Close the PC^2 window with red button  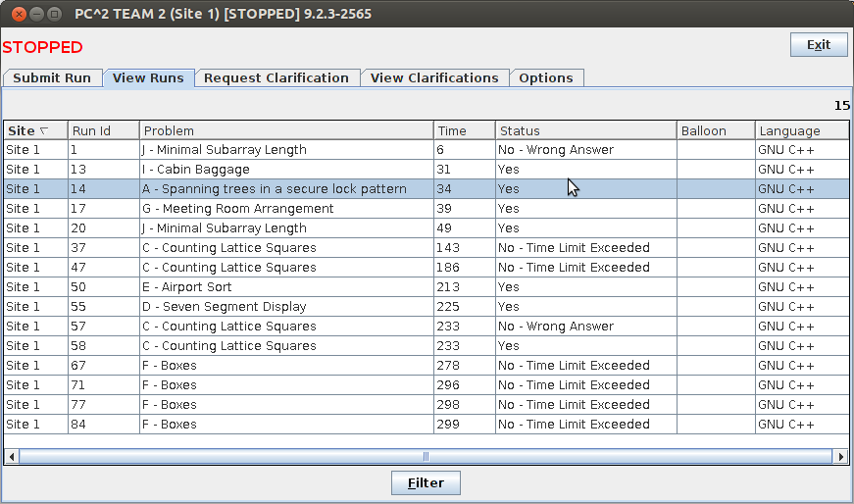17,15
